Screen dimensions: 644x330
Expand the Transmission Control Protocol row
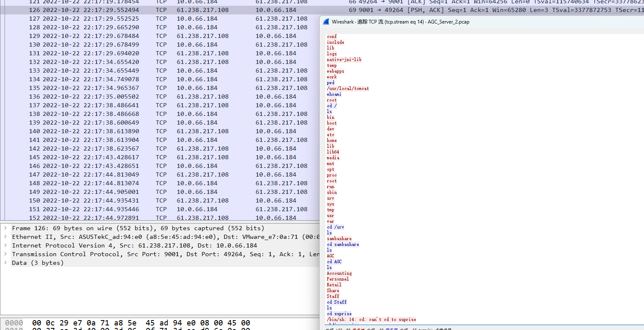coord(5,254)
